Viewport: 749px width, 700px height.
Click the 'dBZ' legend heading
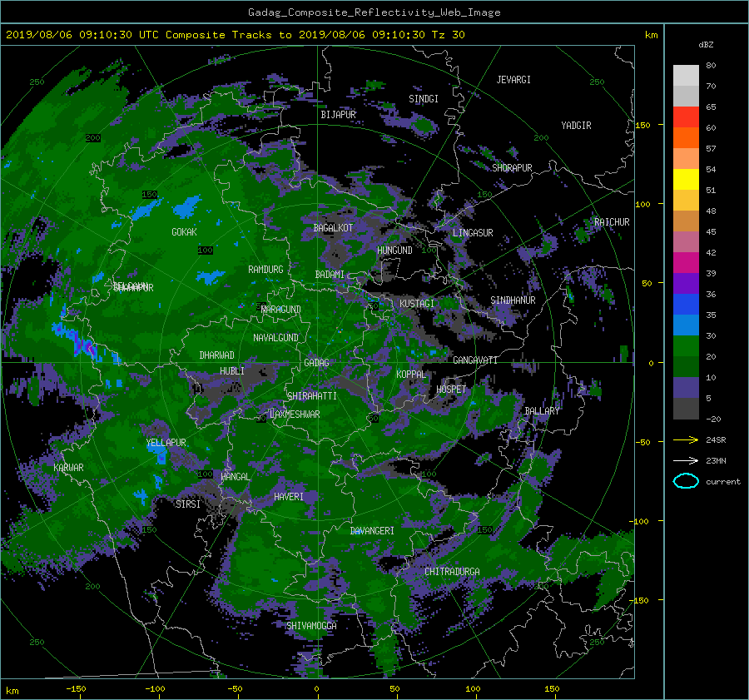(706, 45)
